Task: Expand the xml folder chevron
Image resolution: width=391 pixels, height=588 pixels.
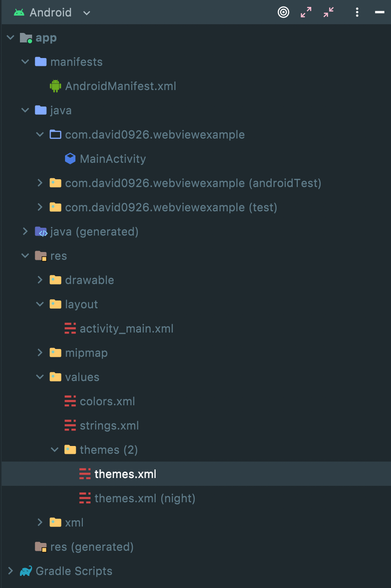Action: pyautogui.click(x=40, y=522)
